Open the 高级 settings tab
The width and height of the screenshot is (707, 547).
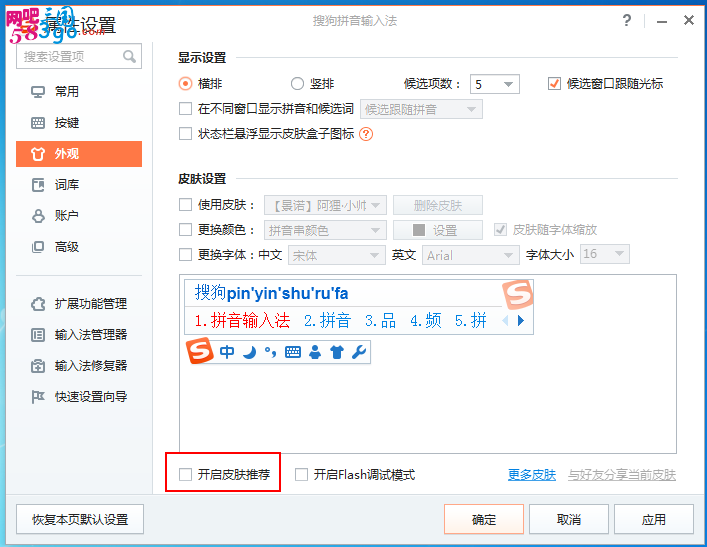(x=79, y=247)
